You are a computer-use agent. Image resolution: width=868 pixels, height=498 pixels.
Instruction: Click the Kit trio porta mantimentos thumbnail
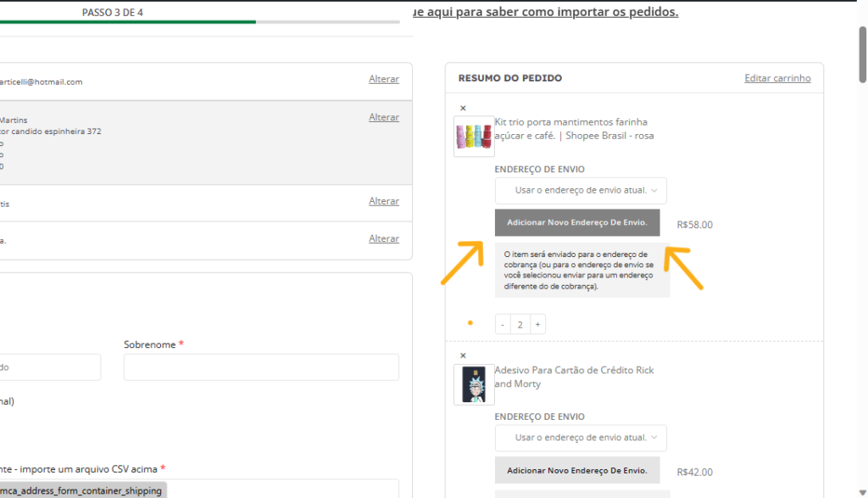(x=474, y=137)
